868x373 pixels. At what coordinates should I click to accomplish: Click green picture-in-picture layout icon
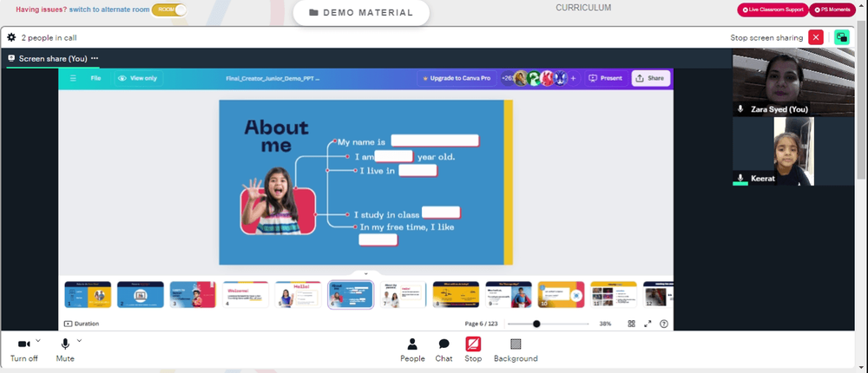[842, 37]
